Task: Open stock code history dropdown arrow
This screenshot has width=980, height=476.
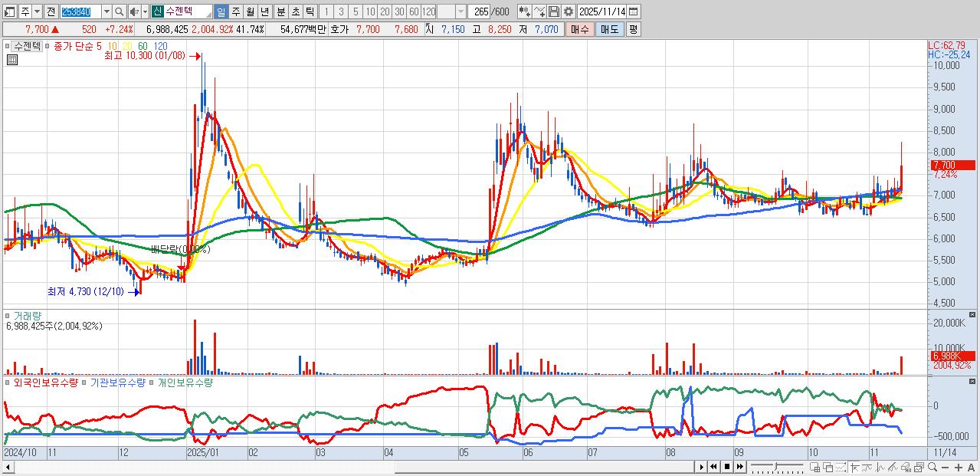Action: tap(107, 11)
